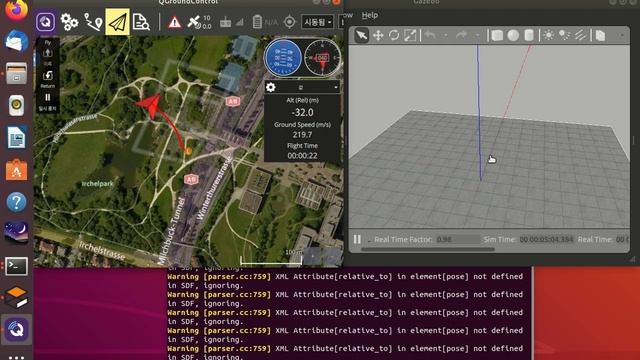Open Ubuntu Software from the dock
640x360 pixels.
click(x=16, y=169)
